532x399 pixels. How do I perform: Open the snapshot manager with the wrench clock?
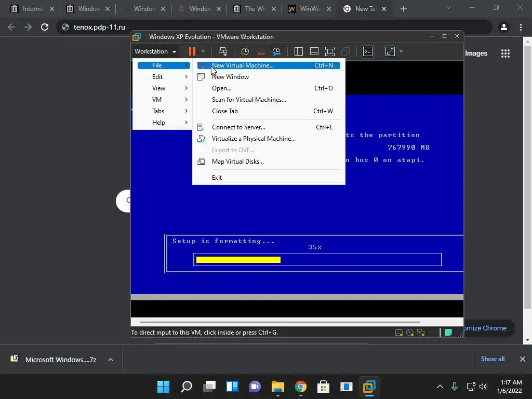point(276,51)
